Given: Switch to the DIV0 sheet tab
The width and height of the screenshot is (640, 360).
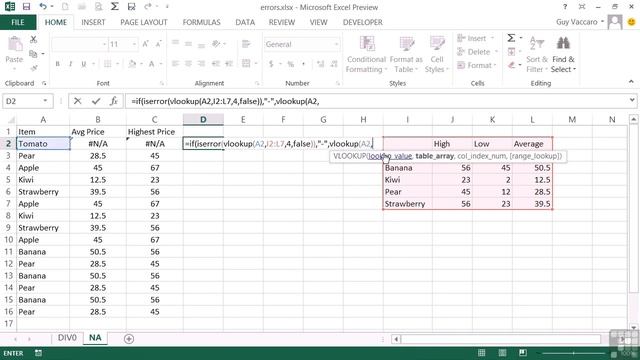Looking at the screenshot, I should 67,338.
